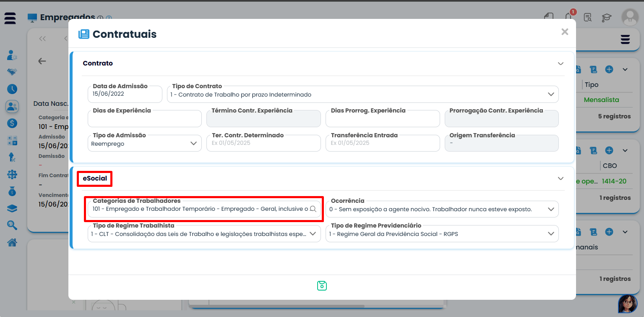The image size is (644, 317).
Task: Collapse the Contrato section
Action: [561, 63]
